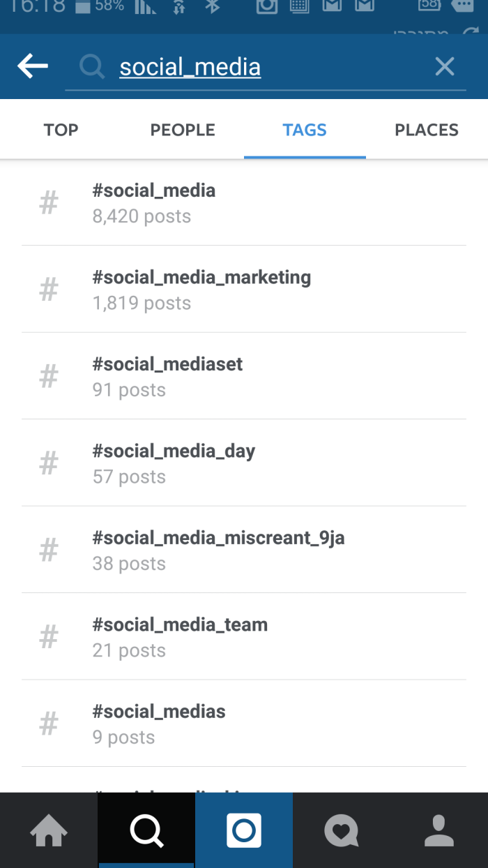Screen dimensions: 488x868
Task: Tap the back arrow in search bar
Action: pos(33,67)
